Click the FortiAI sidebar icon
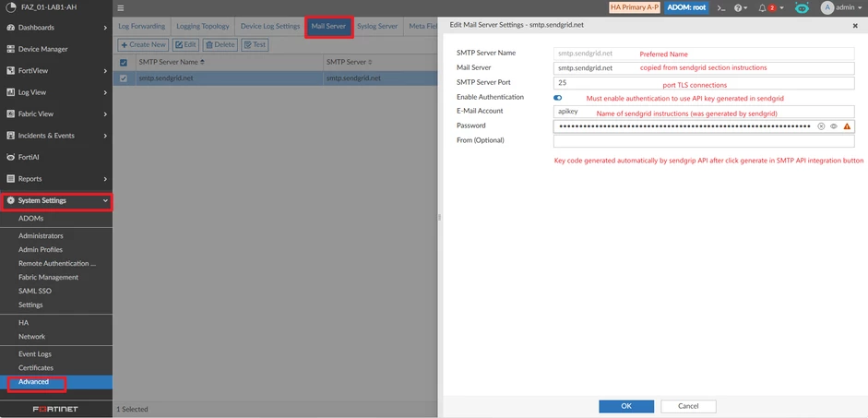The image size is (868, 418). 10,157
